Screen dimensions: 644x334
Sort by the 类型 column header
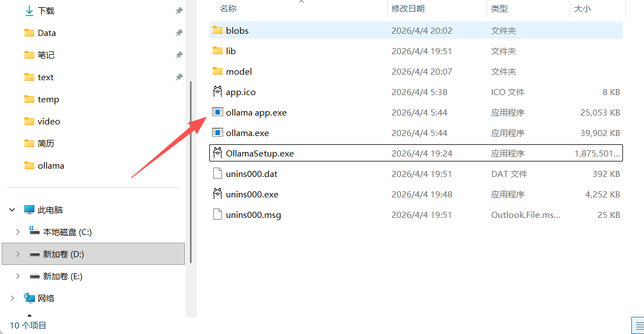coord(499,9)
